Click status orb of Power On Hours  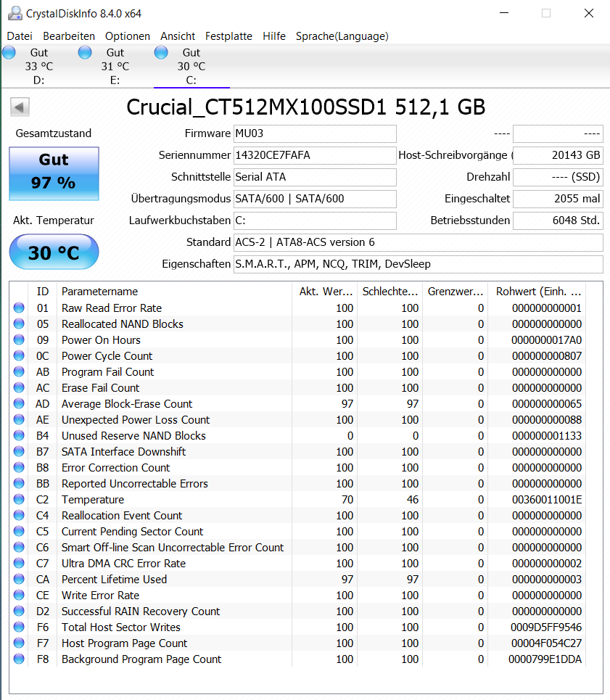(x=19, y=339)
